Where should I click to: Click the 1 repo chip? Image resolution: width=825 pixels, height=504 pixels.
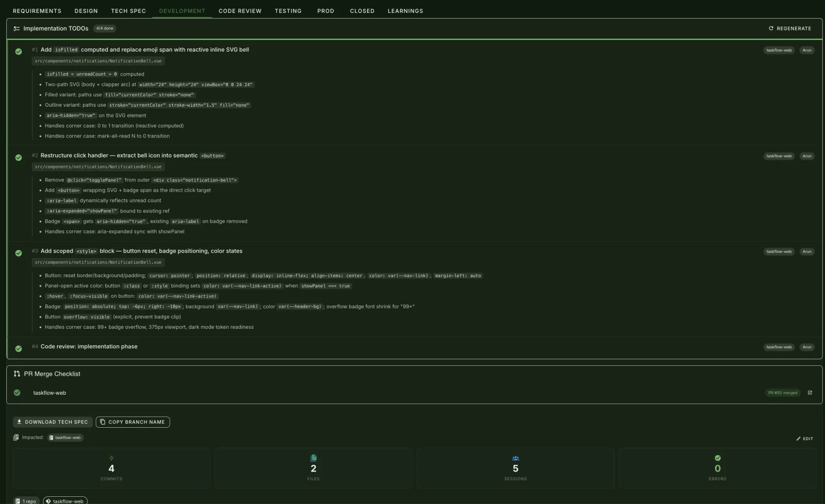click(x=26, y=501)
